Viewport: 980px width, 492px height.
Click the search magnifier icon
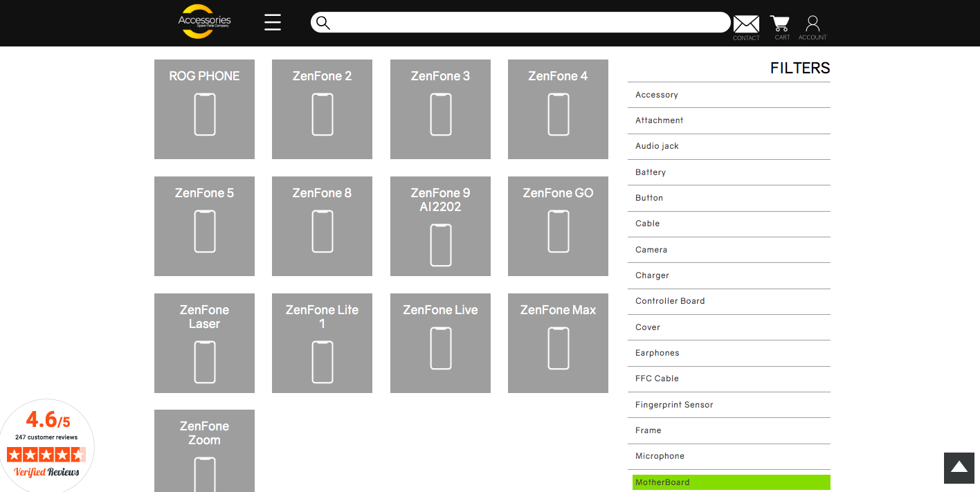click(x=323, y=23)
